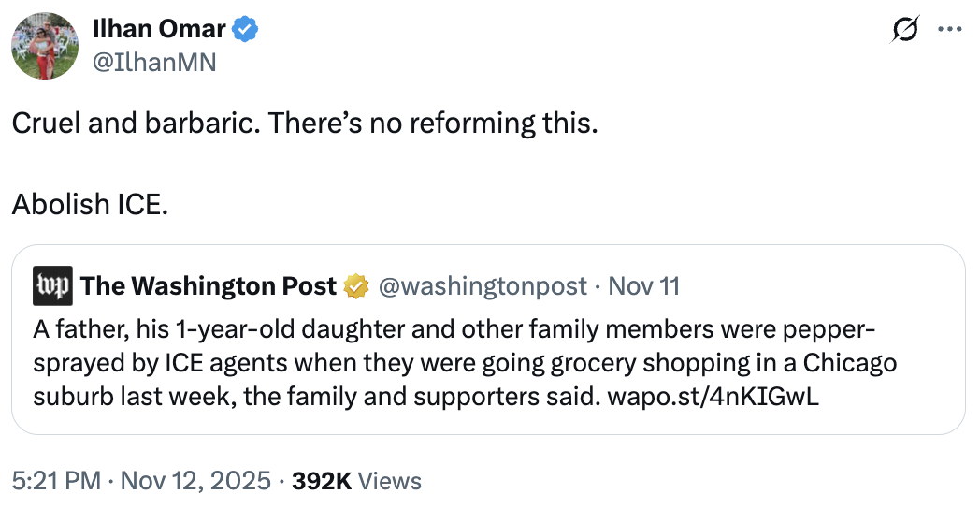The image size is (980, 509).
Task: Click the Ilhan Omar display name
Action: [159, 29]
